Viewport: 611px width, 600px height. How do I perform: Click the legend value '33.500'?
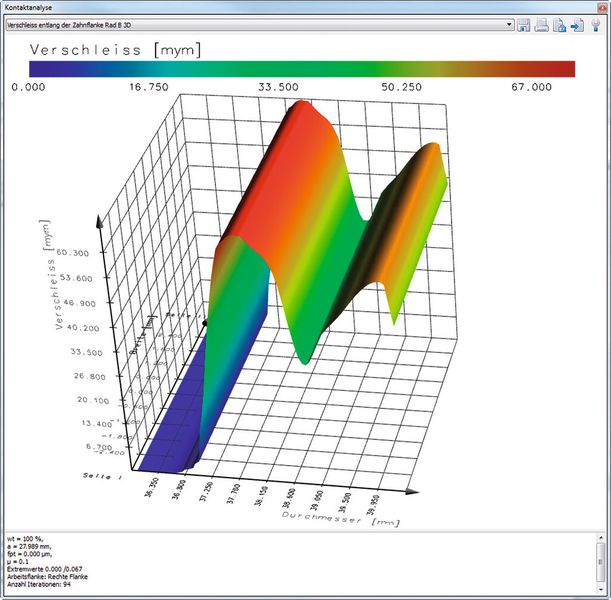coord(278,87)
